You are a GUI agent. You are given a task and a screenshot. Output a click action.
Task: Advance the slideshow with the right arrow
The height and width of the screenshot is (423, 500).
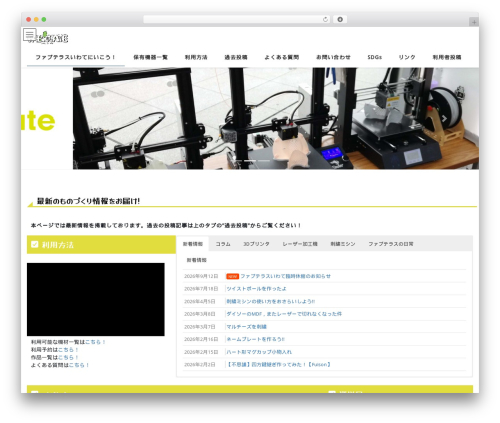(444, 118)
